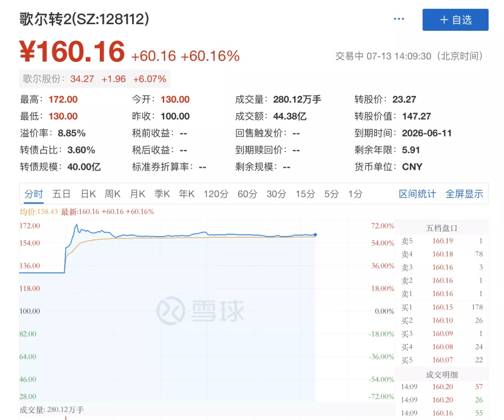This screenshot has height=420, width=504.
Task: Open the 日K chart tab
Action: (88, 194)
